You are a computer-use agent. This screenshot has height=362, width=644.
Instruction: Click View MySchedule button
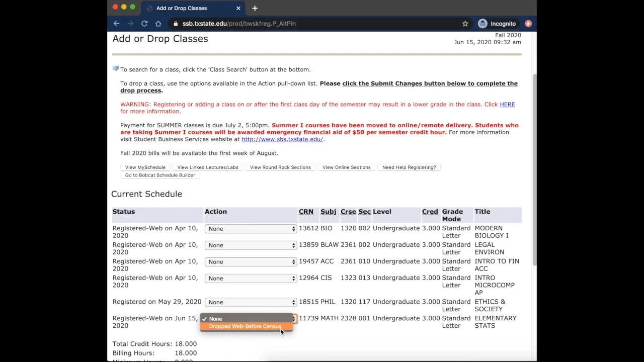pyautogui.click(x=145, y=167)
